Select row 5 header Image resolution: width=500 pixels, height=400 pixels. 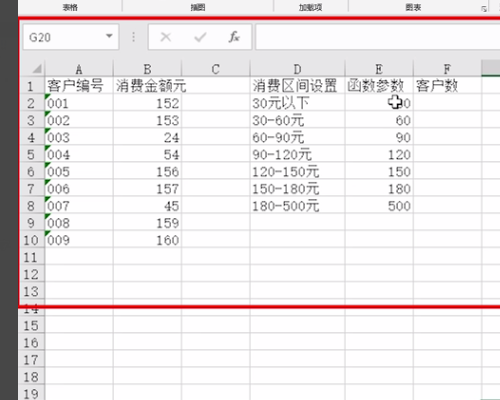coord(31,154)
